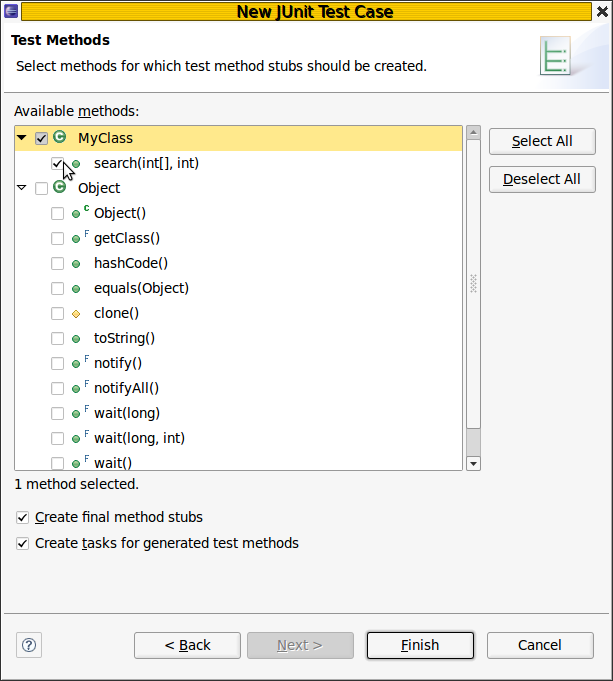Select the search(int[], int) row label
This screenshot has width=613, height=681.
point(146,163)
